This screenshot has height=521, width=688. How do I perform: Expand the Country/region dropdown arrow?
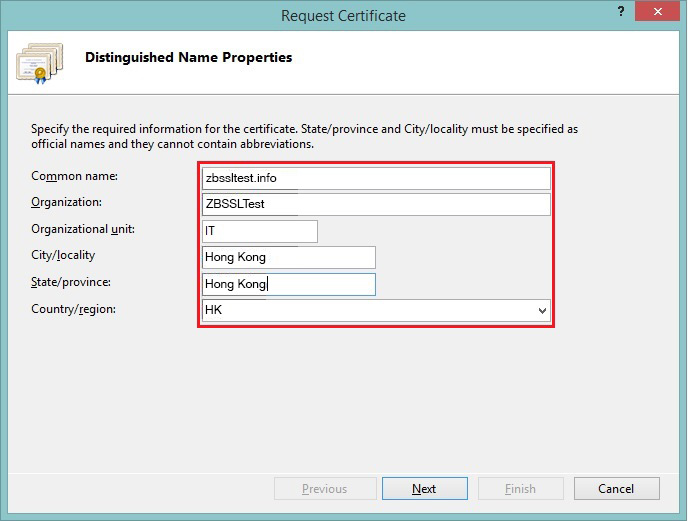point(542,311)
